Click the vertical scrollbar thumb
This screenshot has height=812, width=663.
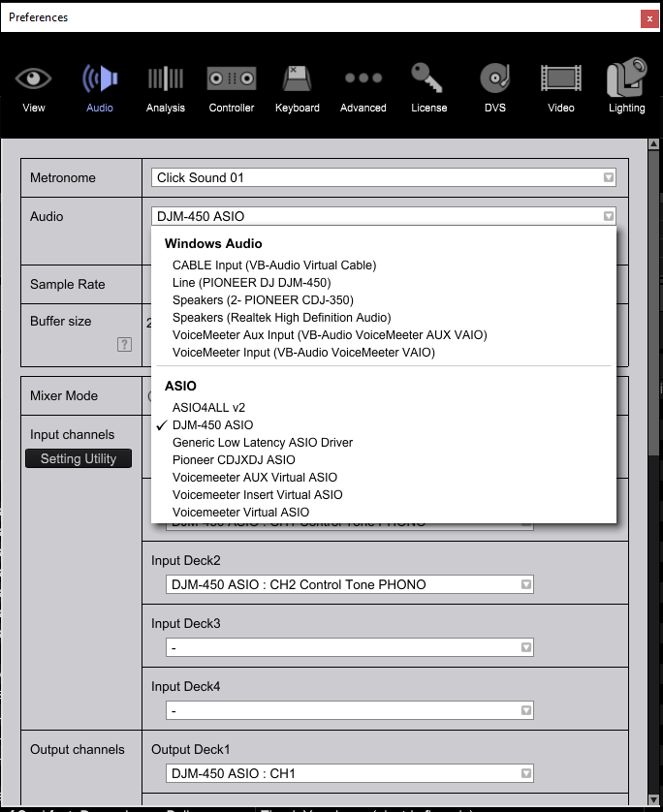[x=653, y=303]
